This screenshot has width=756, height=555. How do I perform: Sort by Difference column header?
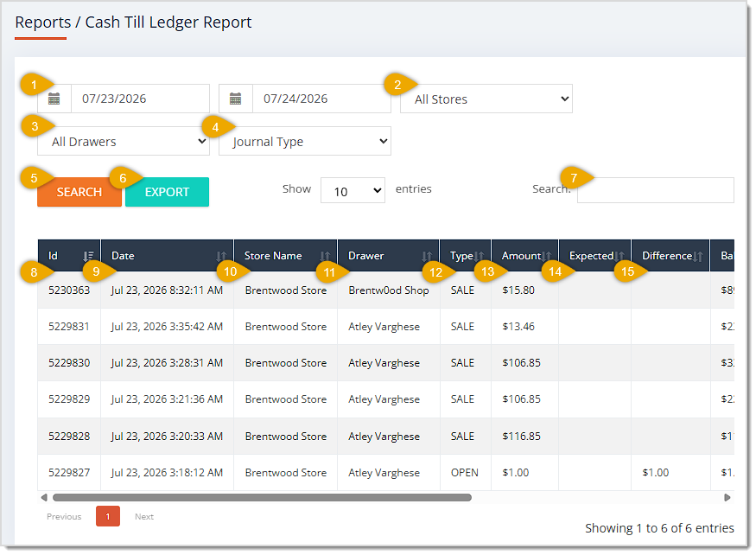tap(670, 255)
